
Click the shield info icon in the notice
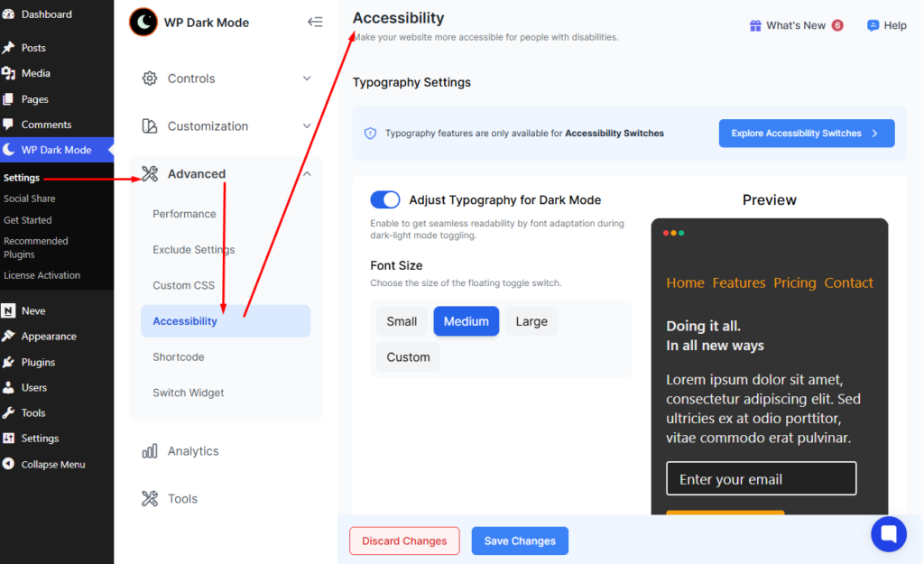pos(370,134)
